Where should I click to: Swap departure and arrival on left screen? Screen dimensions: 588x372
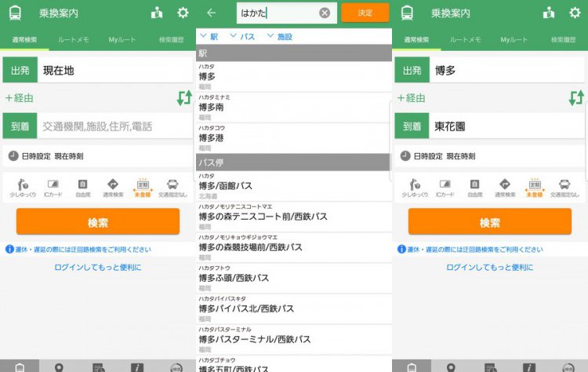[x=184, y=98]
